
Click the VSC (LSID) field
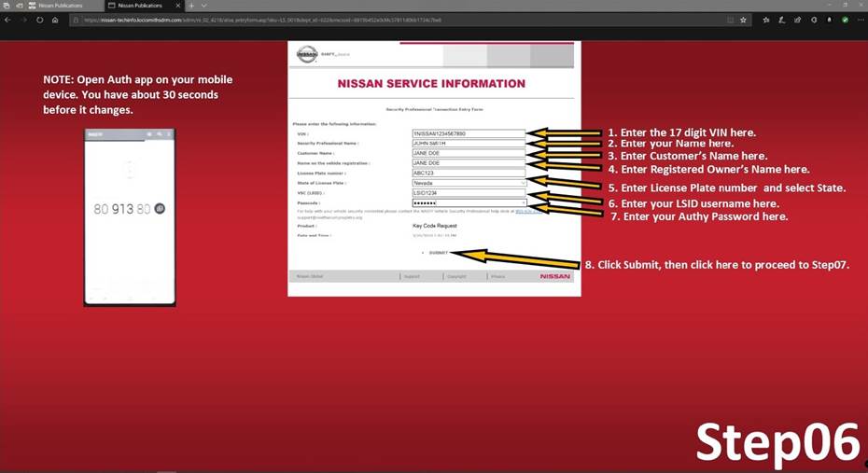469,193
